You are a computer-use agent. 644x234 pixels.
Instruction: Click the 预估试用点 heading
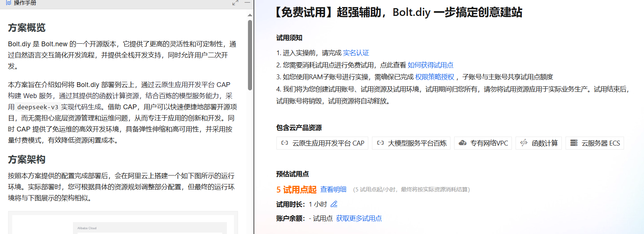click(292, 174)
